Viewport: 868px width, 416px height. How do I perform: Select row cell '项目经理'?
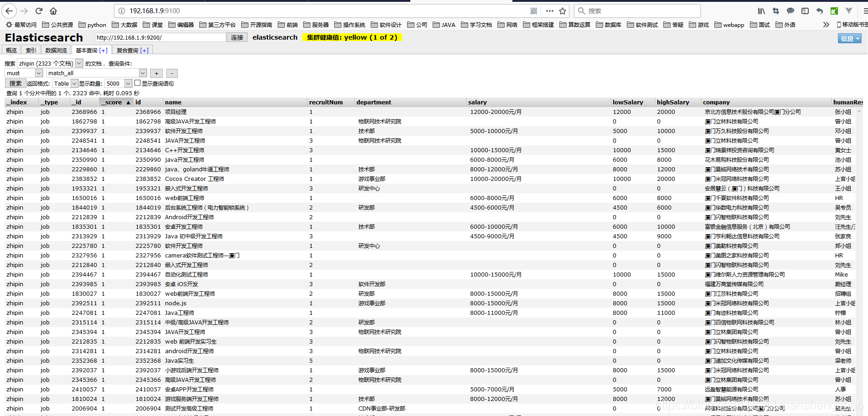point(176,112)
